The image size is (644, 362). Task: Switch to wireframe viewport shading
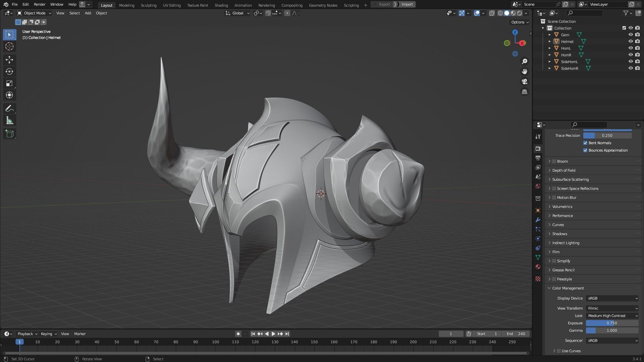[500, 13]
